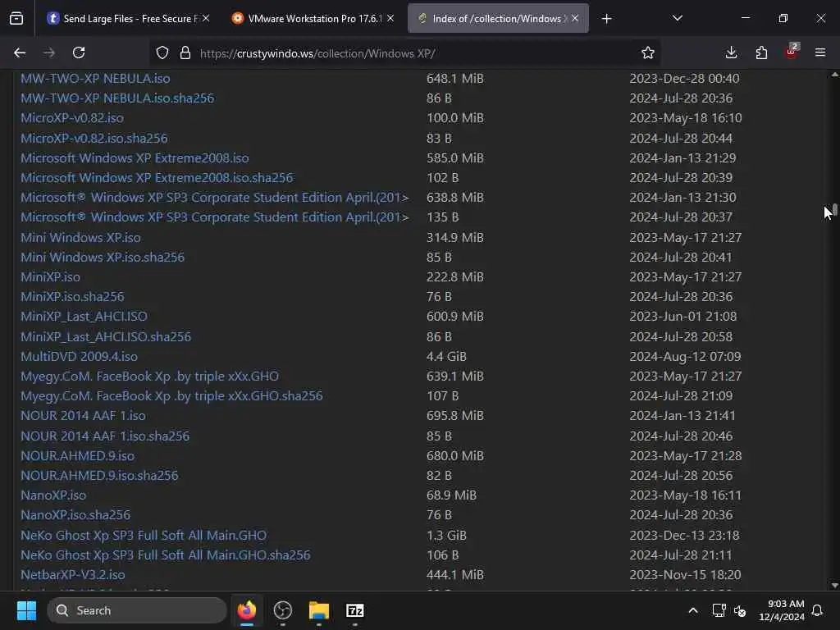Open tracking protection shield icon

pos(162,52)
